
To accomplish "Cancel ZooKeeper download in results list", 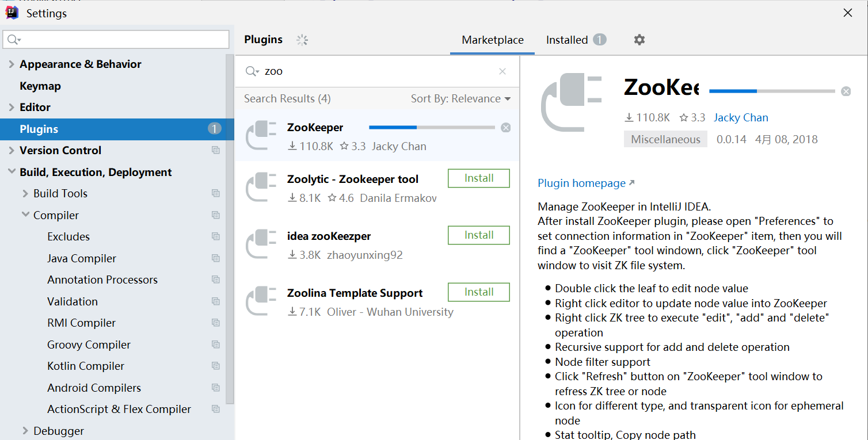I will click(x=506, y=128).
